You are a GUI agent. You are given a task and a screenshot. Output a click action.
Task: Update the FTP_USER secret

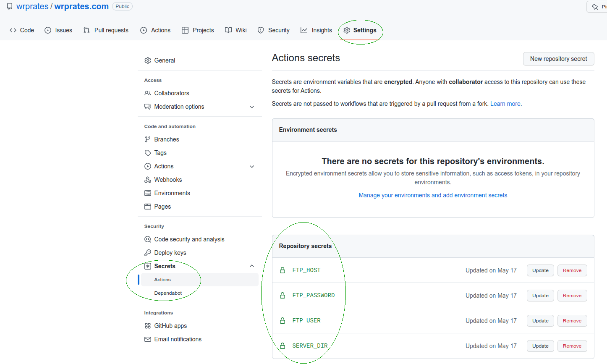point(540,321)
